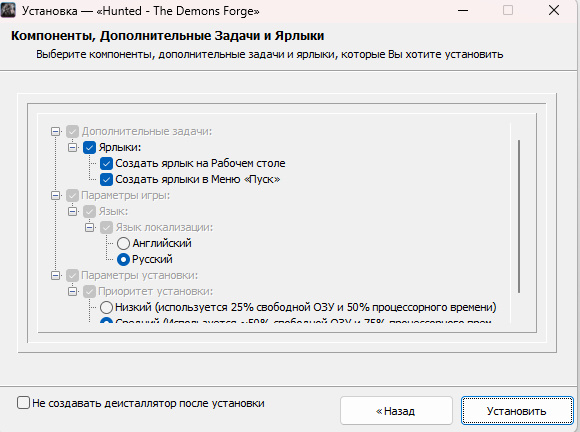The width and height of the screenshot is (580, 432).
Task: Select the partially visible Средний priority radio
Action: 106,321
